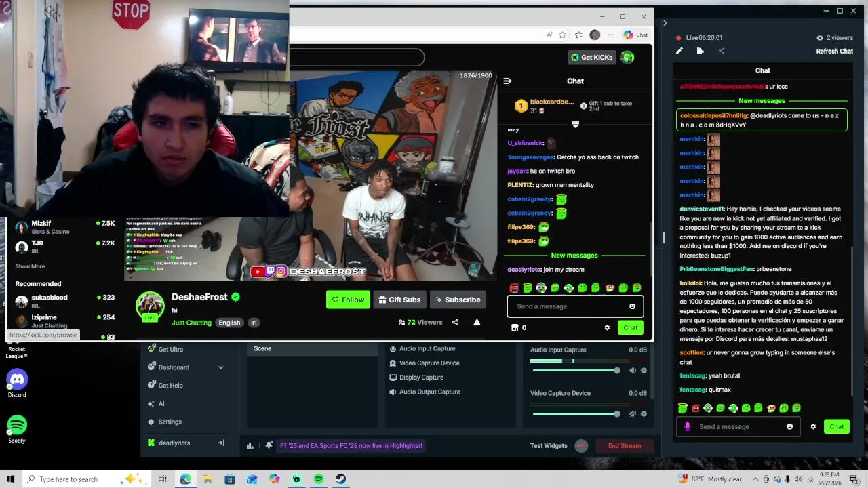The width and height of the screenshot is (868, 488).
Task: Open the Just Chatting category link
Action: click(x=191, y=323)
